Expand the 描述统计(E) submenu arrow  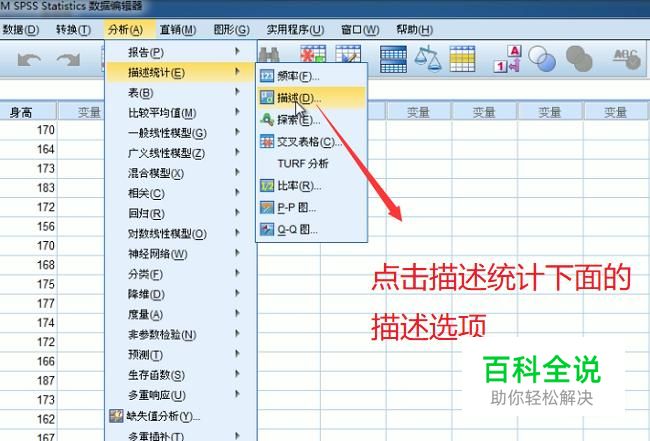(x=237, y=72)
